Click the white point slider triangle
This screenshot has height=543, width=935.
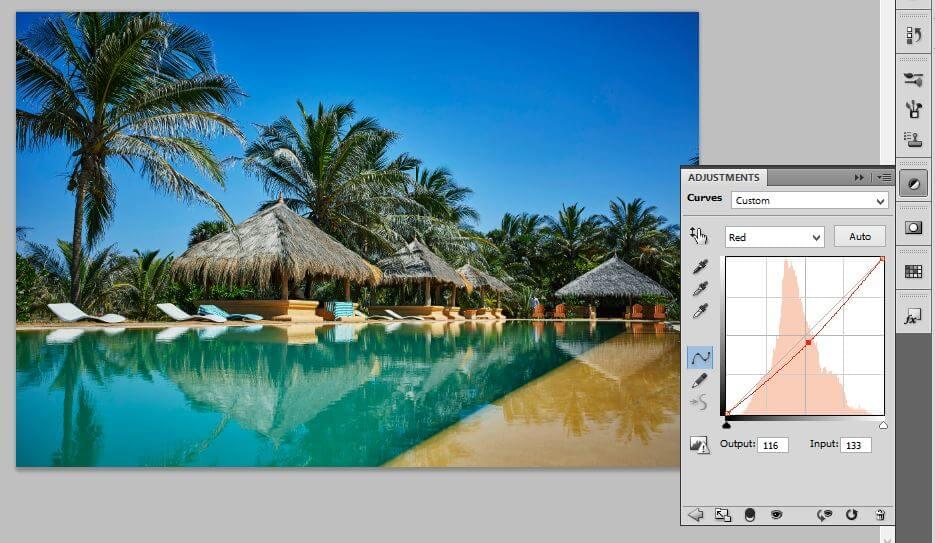point(883,425)
